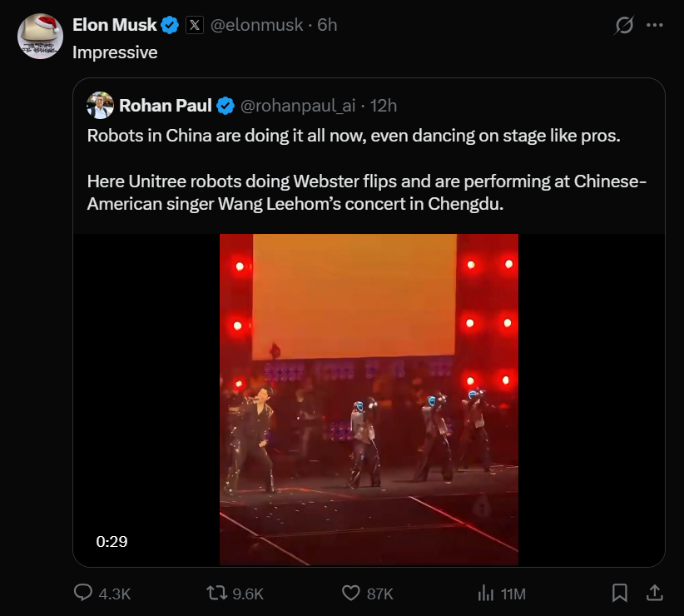Open the more options menu

[x=657, y=25]
